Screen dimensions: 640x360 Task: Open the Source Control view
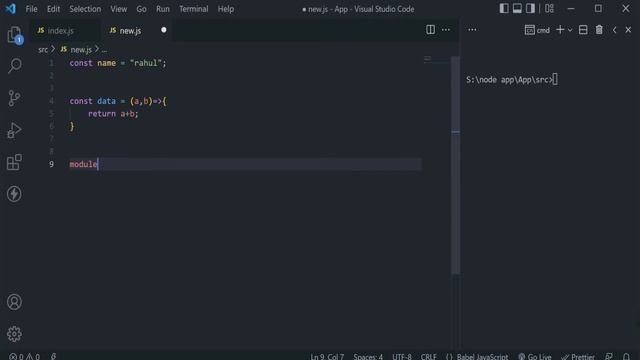[14, 98]
